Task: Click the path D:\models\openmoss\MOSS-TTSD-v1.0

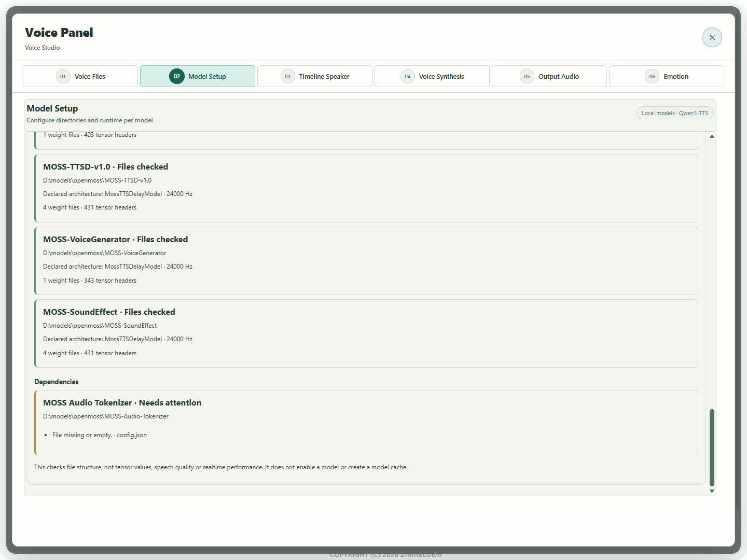Action: (x=97, y=180)
